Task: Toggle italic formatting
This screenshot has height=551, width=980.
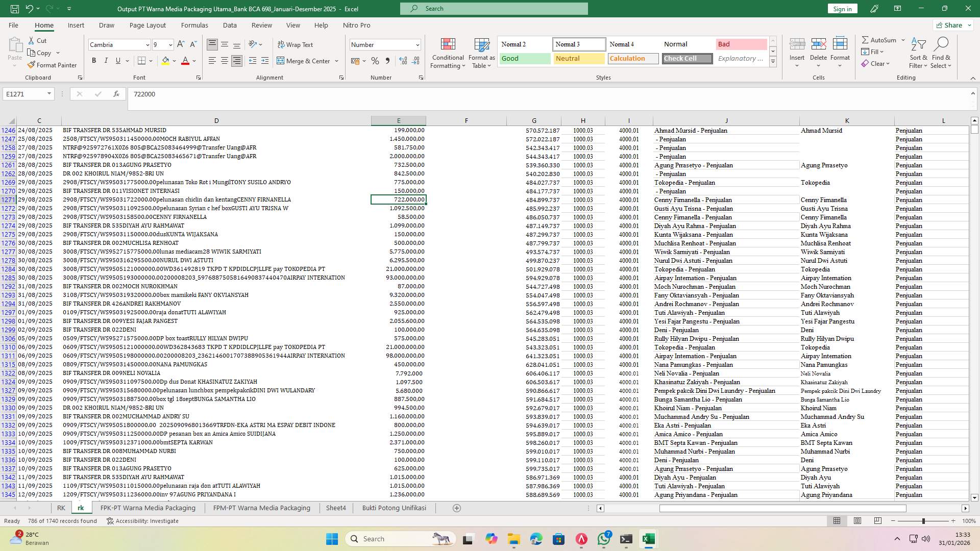Action: pyautogui.click(x=106, y=60)
